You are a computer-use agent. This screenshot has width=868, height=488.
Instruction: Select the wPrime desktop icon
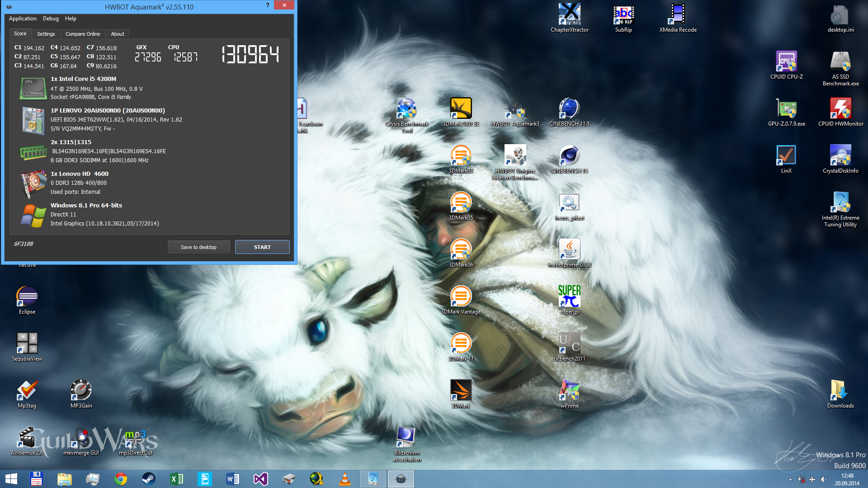569,394
